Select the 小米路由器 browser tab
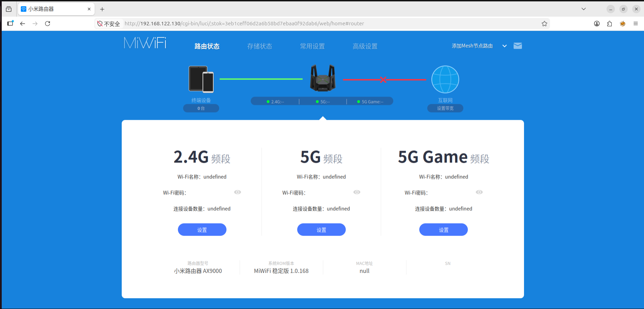The image size is (644, 309). (56, 9)
